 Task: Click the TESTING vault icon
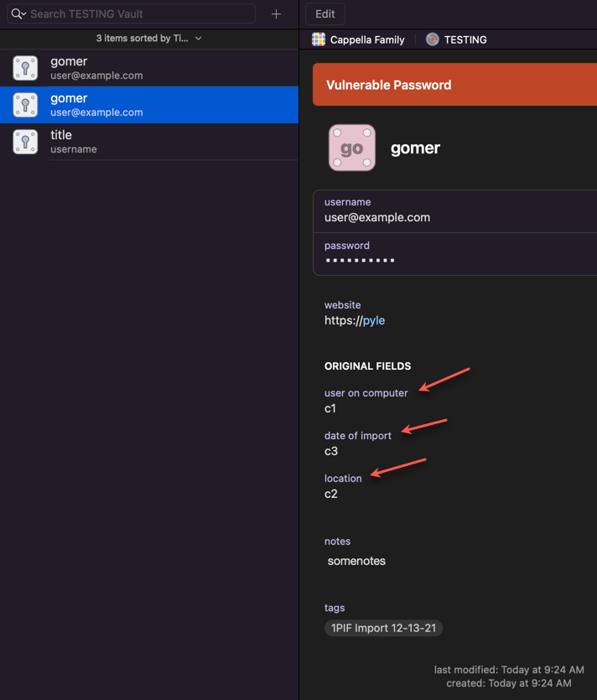pyautogui.click(x=432, y=39)
